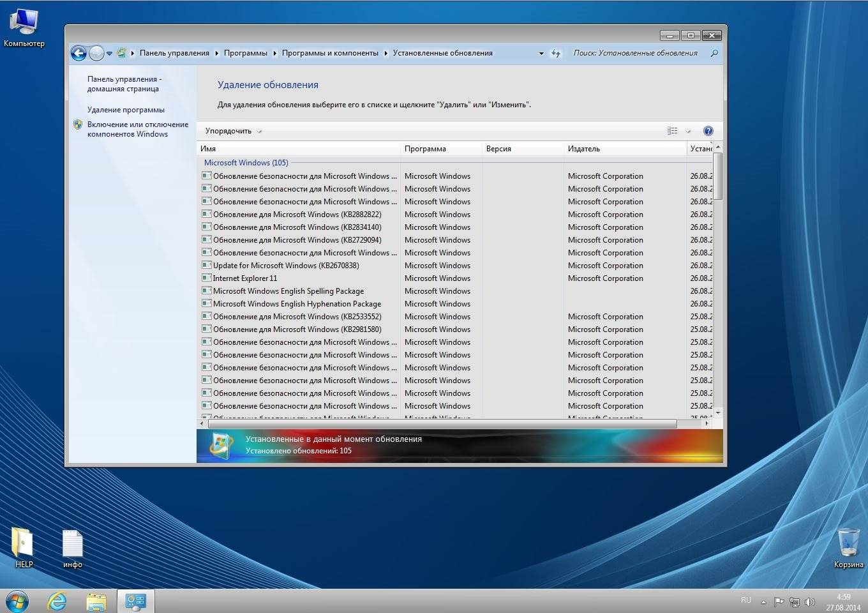The height and width of the screenshot is (613, 868).
Task: Open 'Включение или отключение компонентов Windows'
Action: point(138,129)
